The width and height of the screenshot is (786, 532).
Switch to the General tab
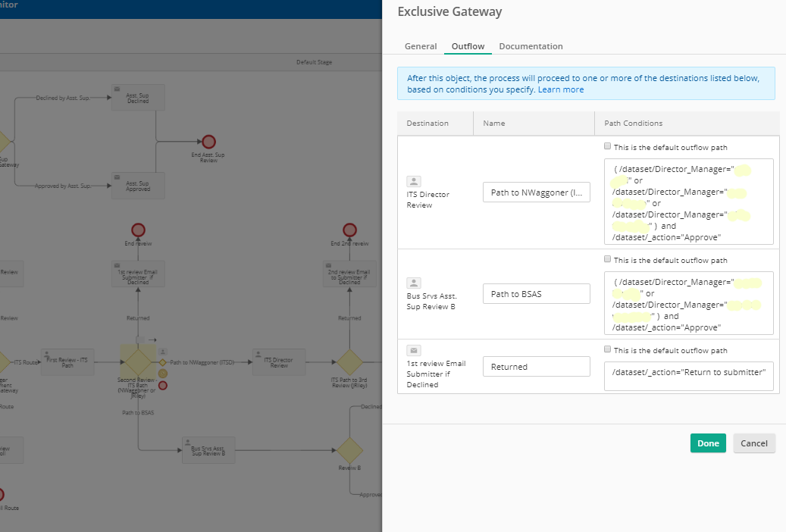[421, 46]
